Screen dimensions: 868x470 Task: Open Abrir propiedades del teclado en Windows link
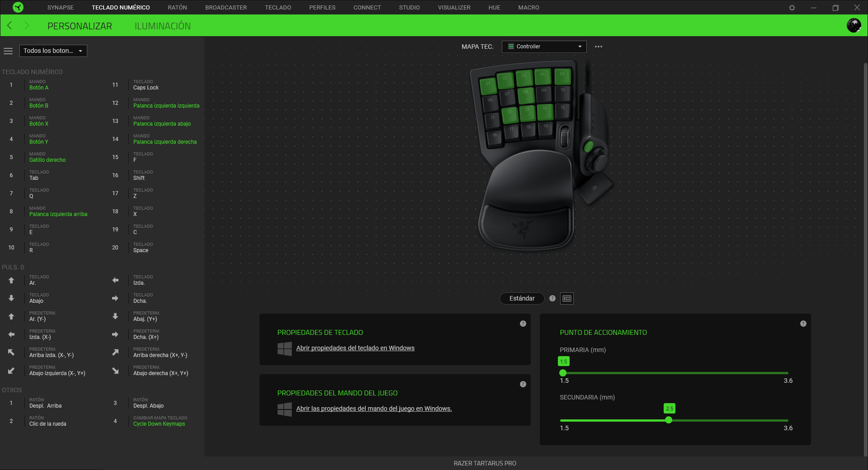[355, 348]
